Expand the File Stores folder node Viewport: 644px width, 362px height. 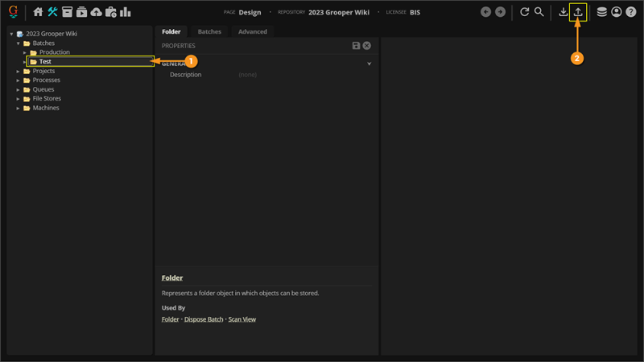18,98
